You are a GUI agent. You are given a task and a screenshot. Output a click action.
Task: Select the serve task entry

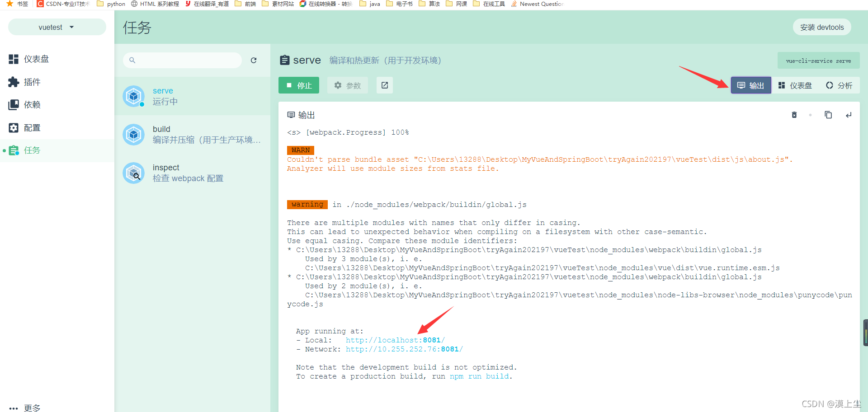tap(193, 96)
